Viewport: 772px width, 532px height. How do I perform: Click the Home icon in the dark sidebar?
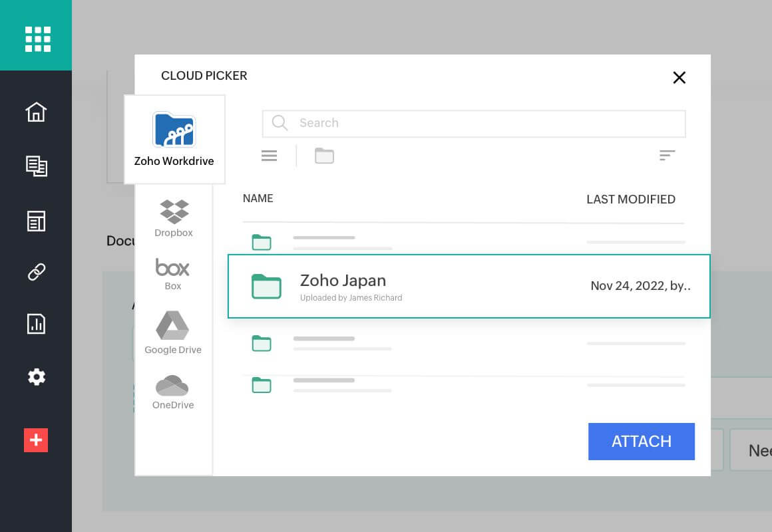tap(36, 112)
